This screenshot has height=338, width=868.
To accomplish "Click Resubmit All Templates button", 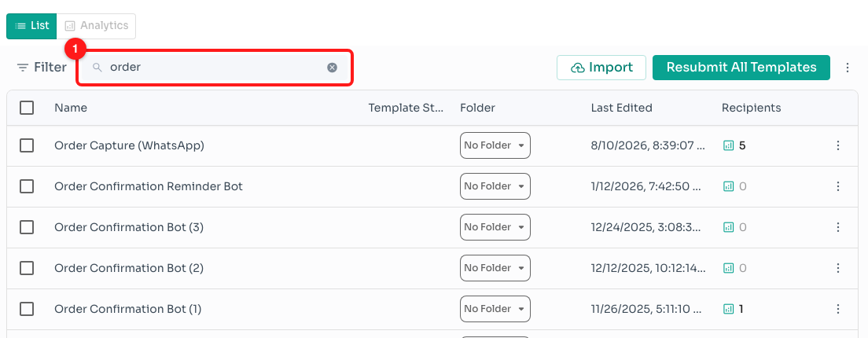I will point(741,68).
